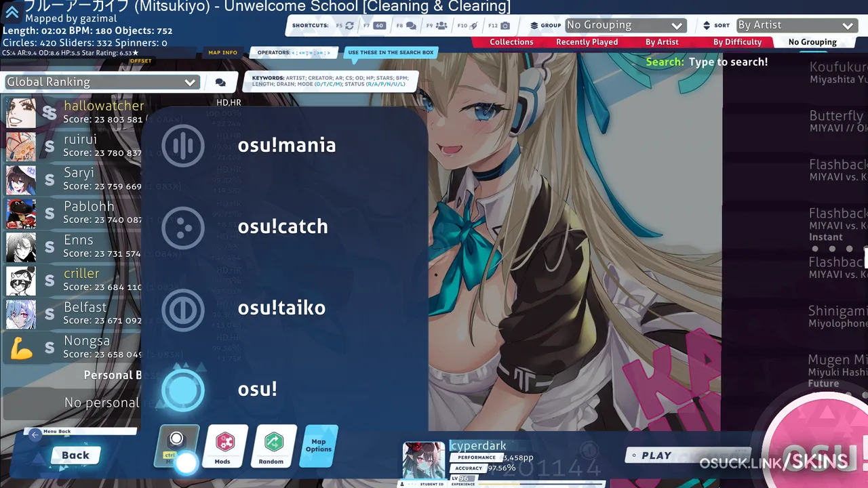868x488 pixels.
Task: Open the Mode selector button
Action: 176,446
